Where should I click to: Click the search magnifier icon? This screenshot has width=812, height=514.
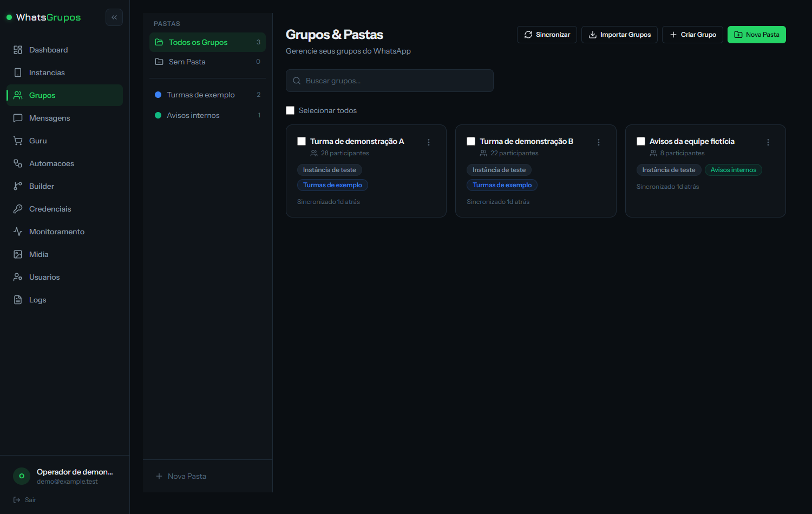(x=297, y=81)
